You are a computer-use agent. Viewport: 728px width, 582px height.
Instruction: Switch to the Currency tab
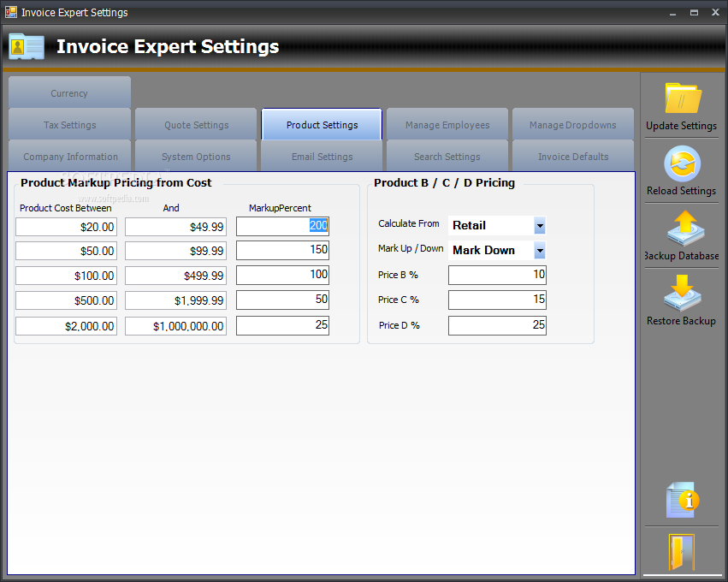(69, 93)
